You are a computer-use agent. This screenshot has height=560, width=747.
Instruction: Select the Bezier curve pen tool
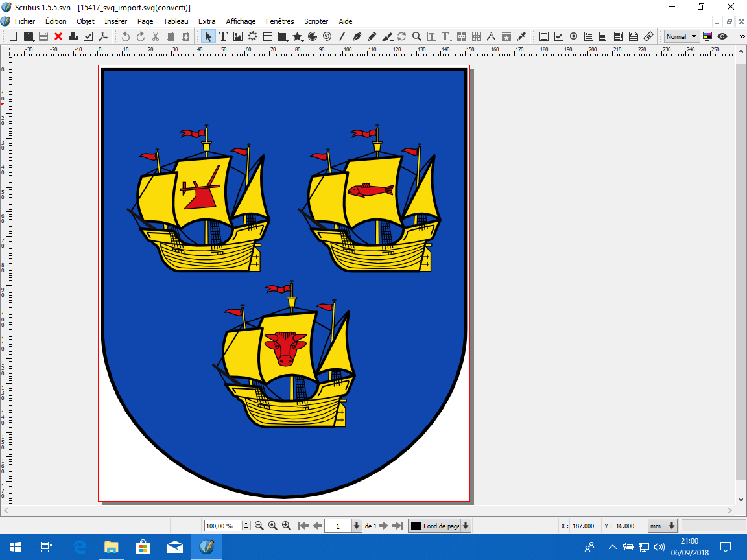357,36
